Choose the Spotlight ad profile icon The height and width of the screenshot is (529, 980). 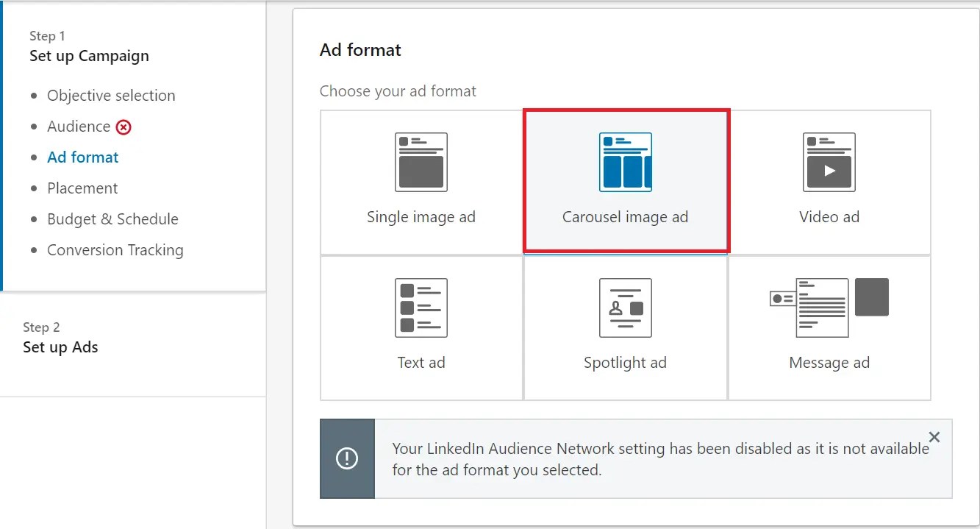(x=626, y=308)
